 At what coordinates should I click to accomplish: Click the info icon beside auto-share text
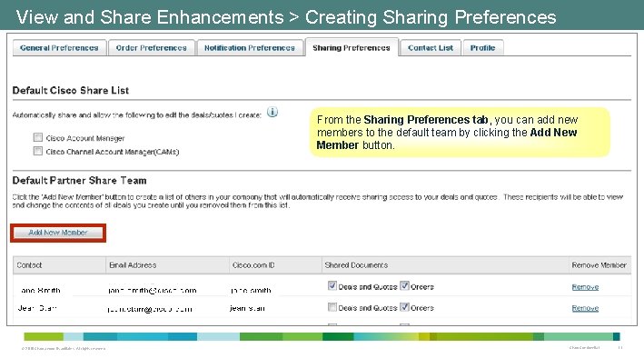point(272,112)
